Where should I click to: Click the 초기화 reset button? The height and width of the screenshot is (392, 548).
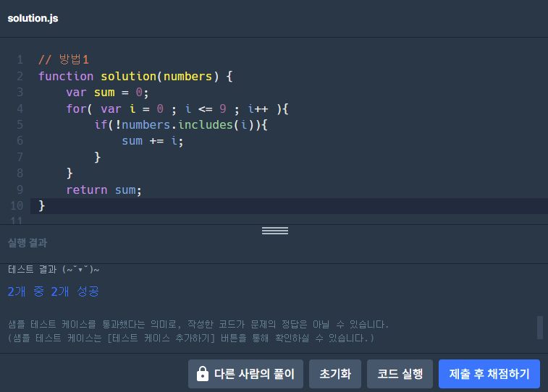(x=335, y=374)
